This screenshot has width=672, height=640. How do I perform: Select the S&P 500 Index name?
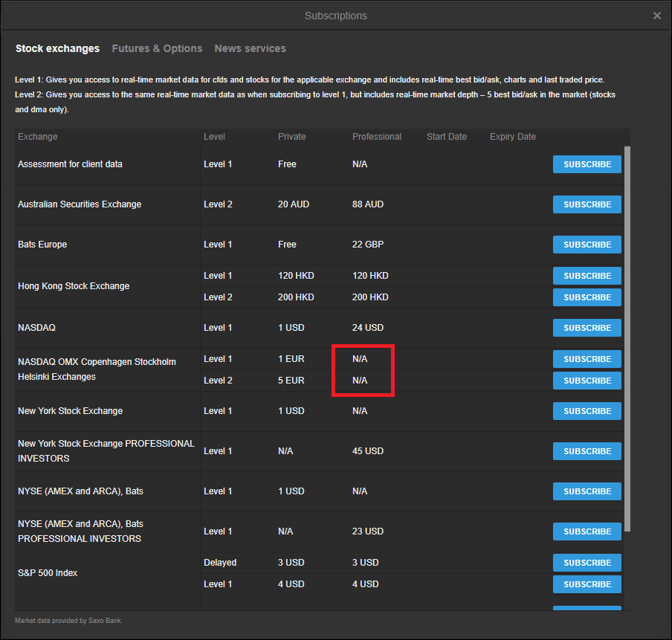pyautogui.click(x=48, y=573)
